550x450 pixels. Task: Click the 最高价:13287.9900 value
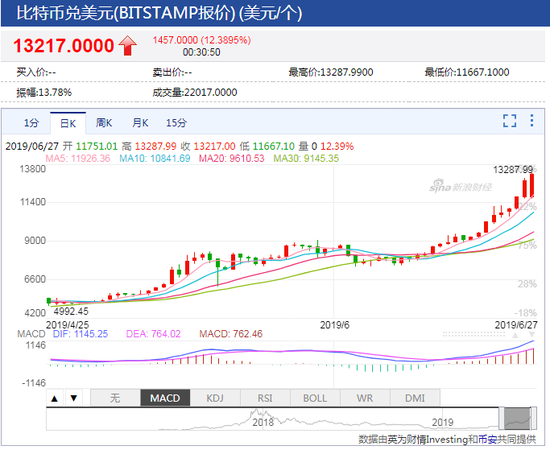331,72
